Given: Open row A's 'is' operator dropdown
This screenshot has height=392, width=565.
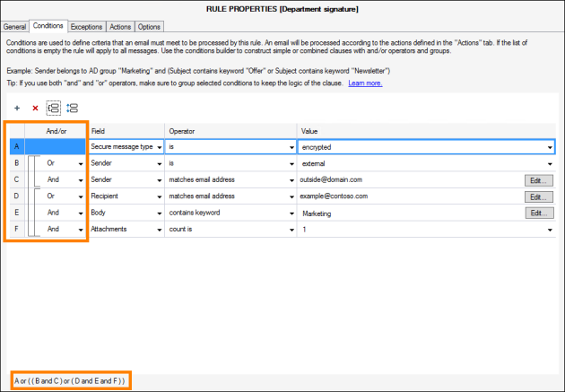Looking at the screenshot, I should (291, 147).
